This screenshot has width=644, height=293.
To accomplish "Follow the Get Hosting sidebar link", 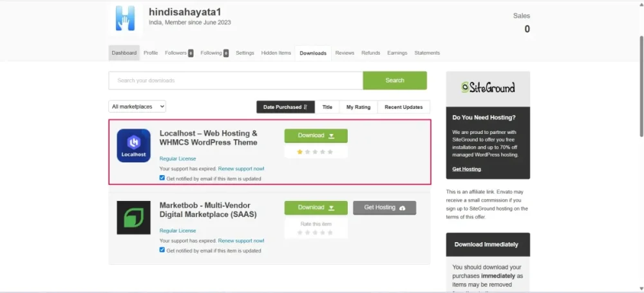I will (466, 169).
